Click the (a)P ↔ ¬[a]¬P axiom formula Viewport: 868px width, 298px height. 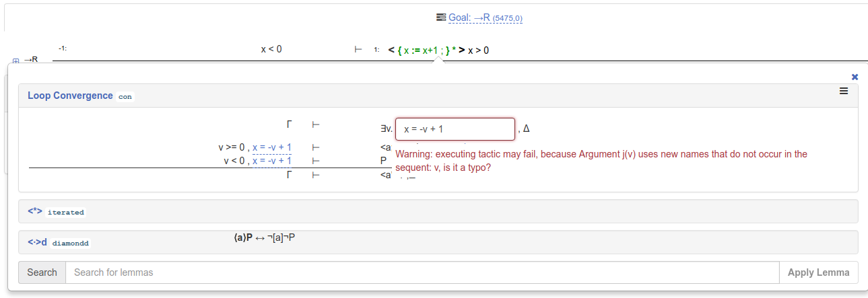pos(264,237)
